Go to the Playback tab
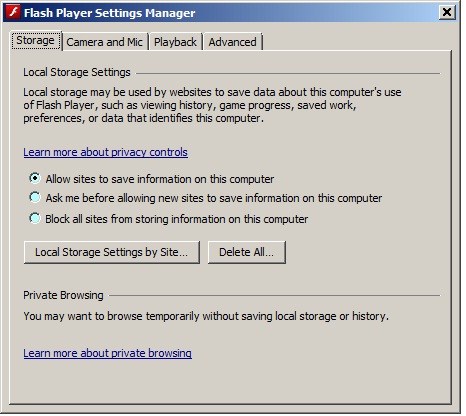 coord(175,42)
